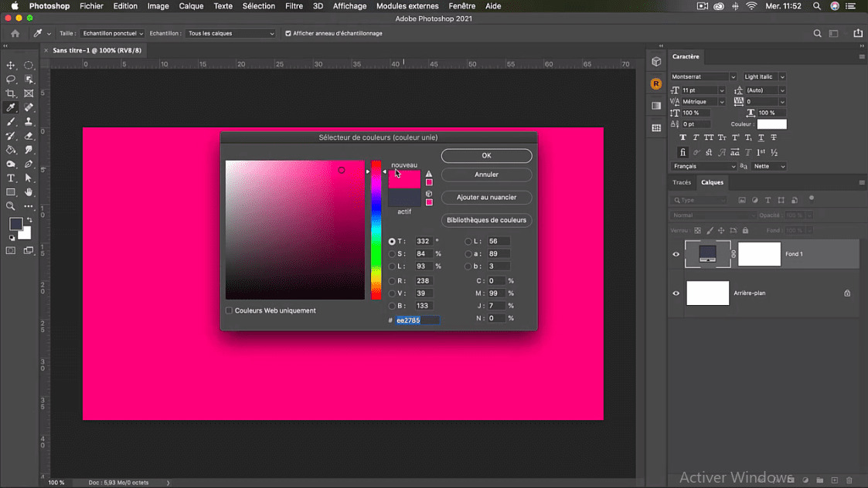Select the Clone Stamp tool
Screen dimensions: 868x488
click(x=29, y=122)
